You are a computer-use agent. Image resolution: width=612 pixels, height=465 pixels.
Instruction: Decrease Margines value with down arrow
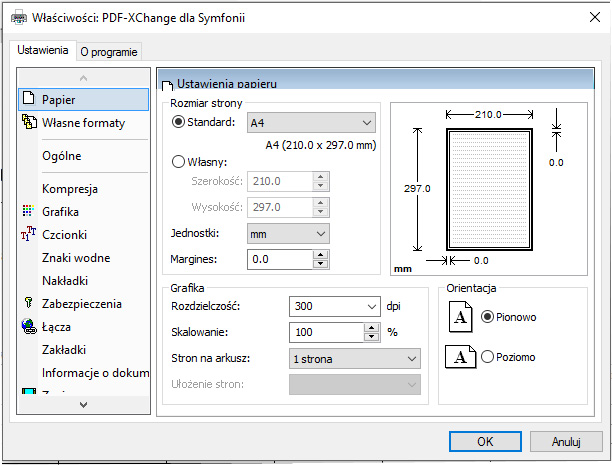tap(320, 264)
